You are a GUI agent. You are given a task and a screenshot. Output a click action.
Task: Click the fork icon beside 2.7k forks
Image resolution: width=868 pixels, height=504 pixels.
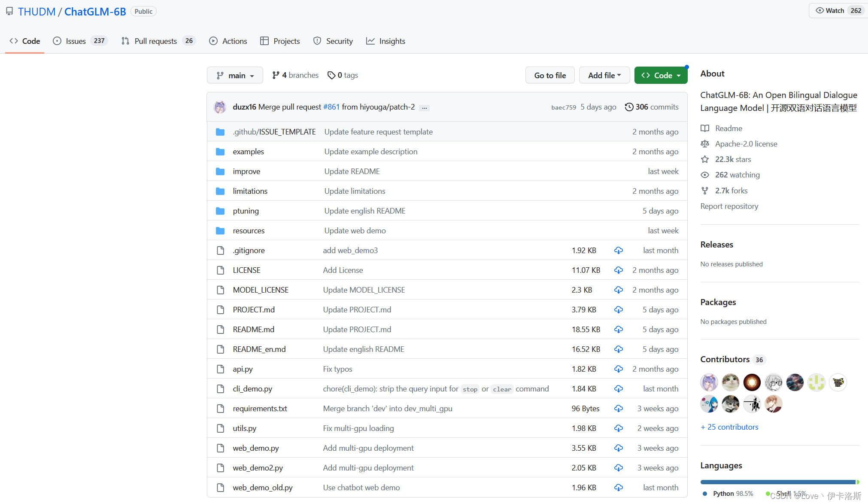click(705, 190)
